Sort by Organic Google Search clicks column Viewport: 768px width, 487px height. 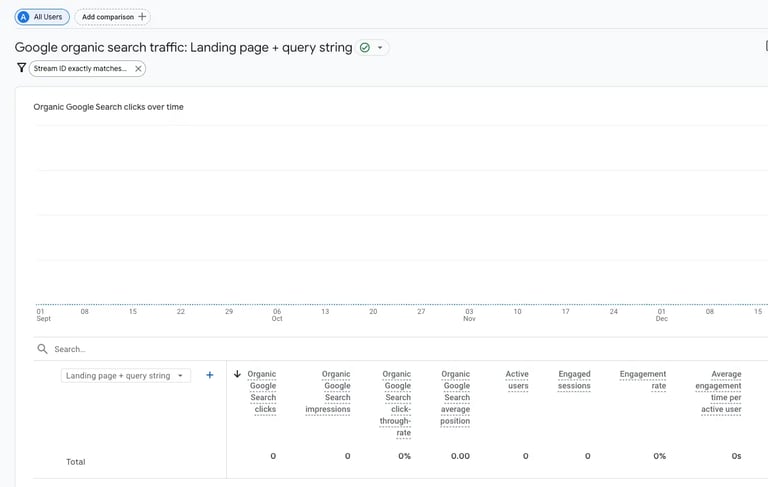point(262,391)
